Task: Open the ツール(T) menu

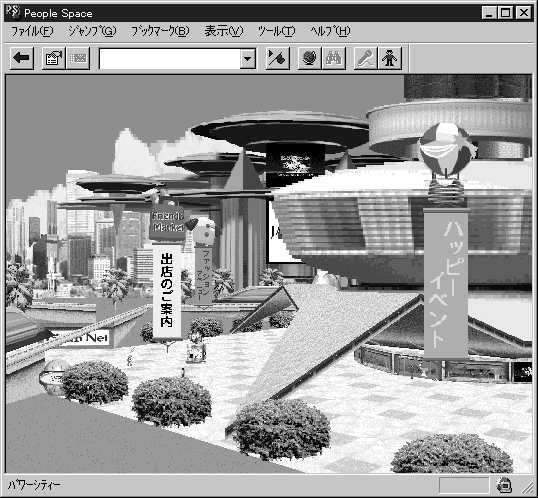Action: (x=277, y=32)
